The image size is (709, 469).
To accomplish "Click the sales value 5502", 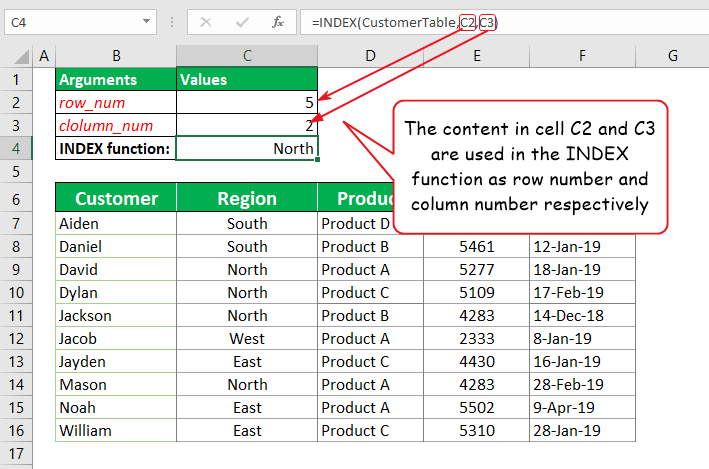I will [x=477, y=408].
